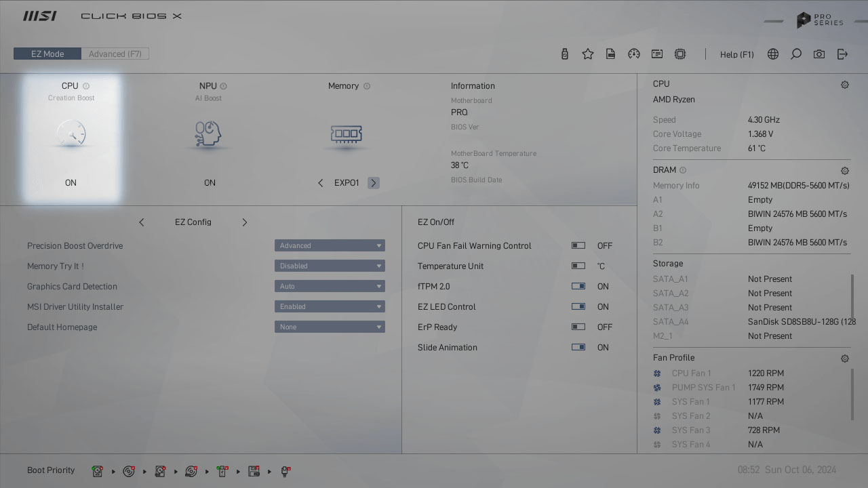The height and width of the screenshot is (488, 868).
Task: Expand the Default Homepage dropdown
Action: [330, 327]
